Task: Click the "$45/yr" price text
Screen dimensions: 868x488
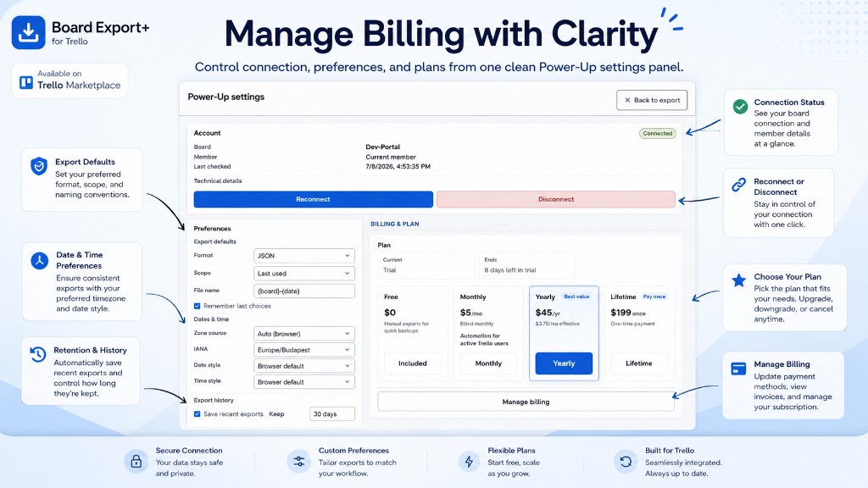Action: 548,313
